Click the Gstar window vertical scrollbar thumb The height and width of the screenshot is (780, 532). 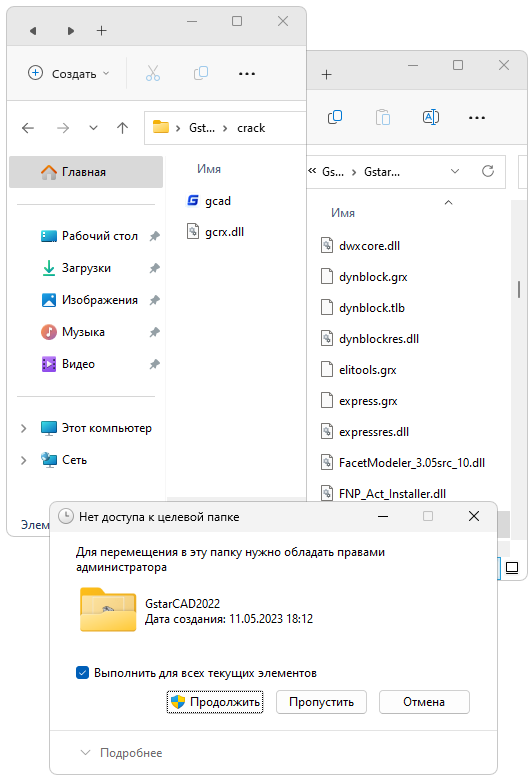tap(519, 290)
